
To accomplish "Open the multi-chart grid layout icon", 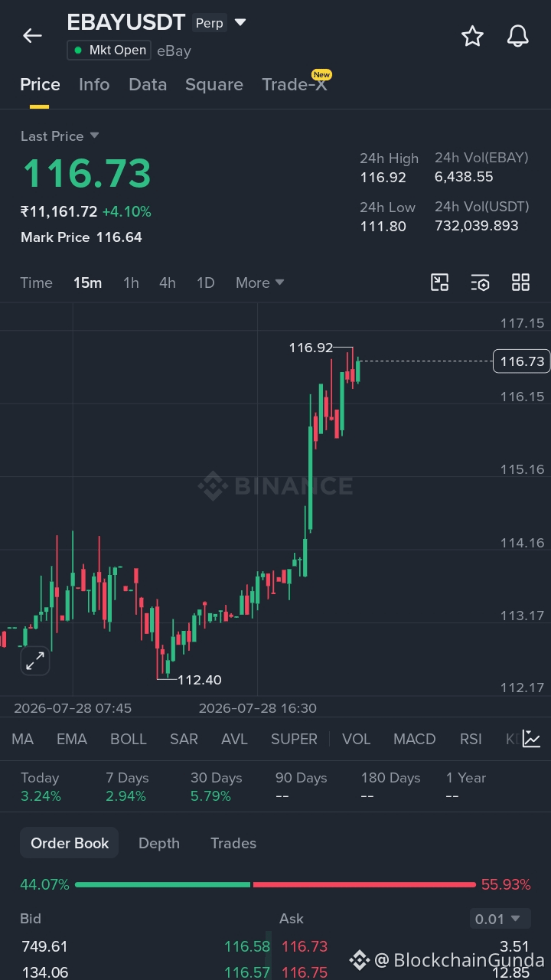I will coord(520,283).
